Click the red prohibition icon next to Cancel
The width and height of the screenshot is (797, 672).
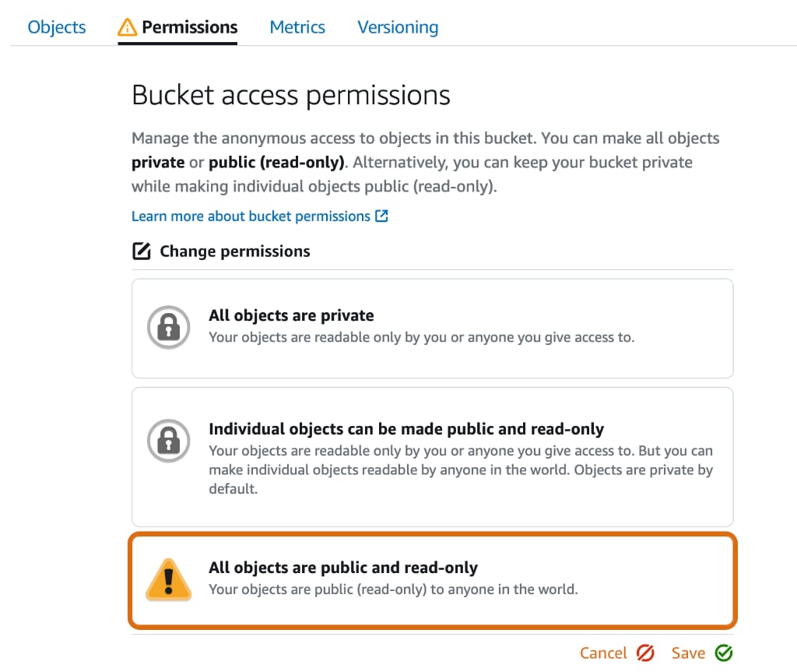pyautogui.click(x=644, y=653)
